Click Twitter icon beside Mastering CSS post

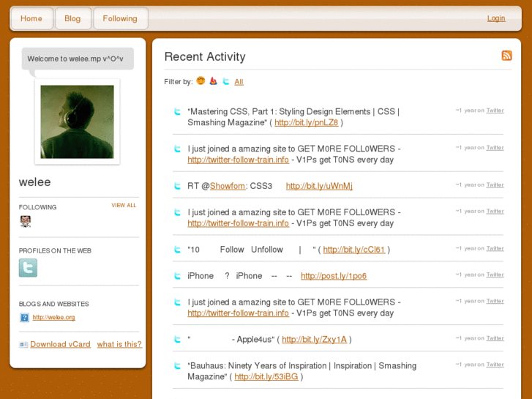click(x=177, y=111)
